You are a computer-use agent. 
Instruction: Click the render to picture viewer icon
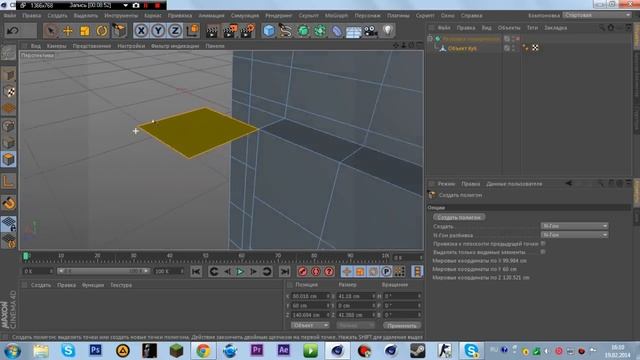tap(230, 31)
